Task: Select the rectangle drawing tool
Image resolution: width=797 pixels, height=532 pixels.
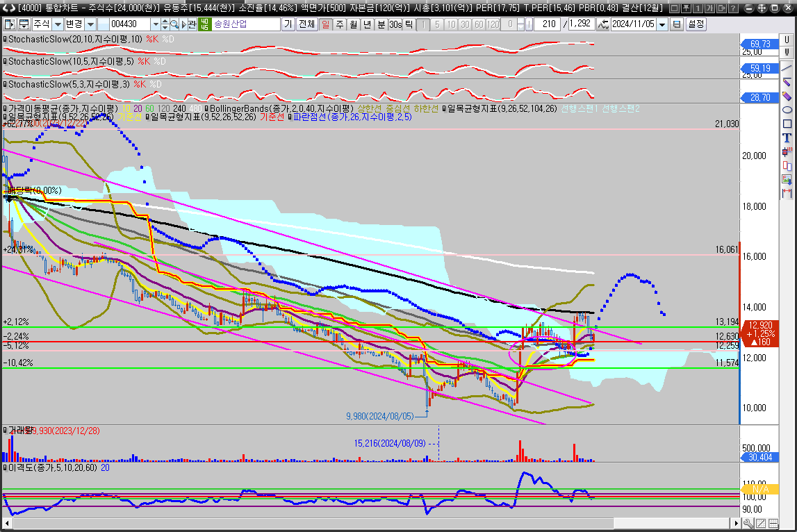Action: 787,124
